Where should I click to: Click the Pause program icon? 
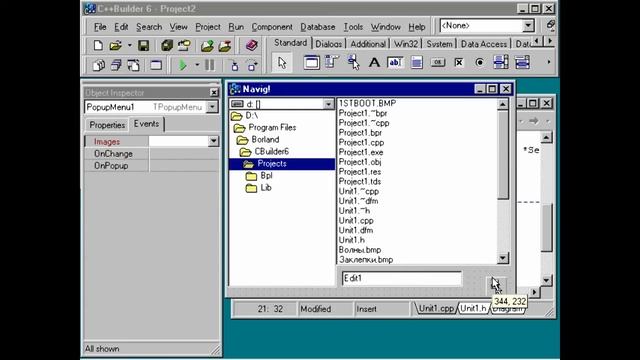tap(209, 65)
